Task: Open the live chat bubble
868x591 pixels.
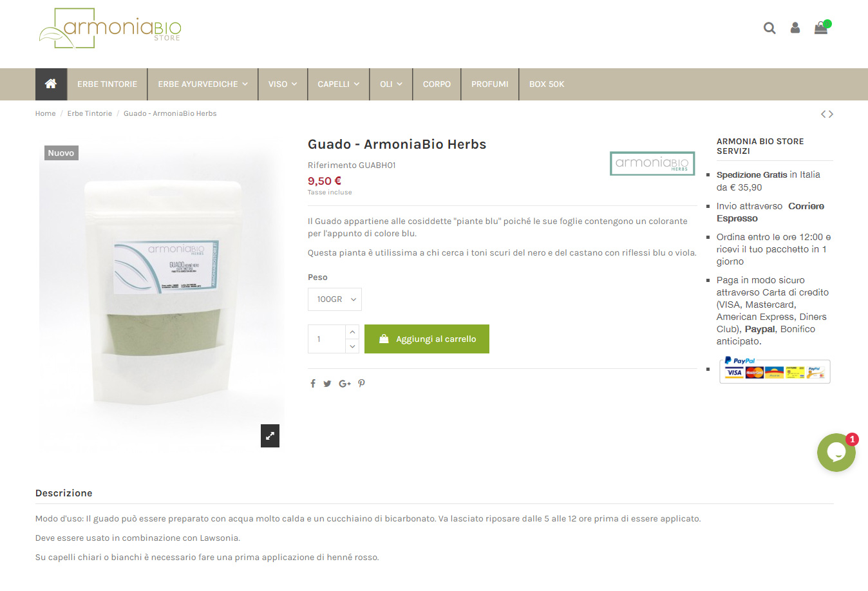Action: point(836,453)
